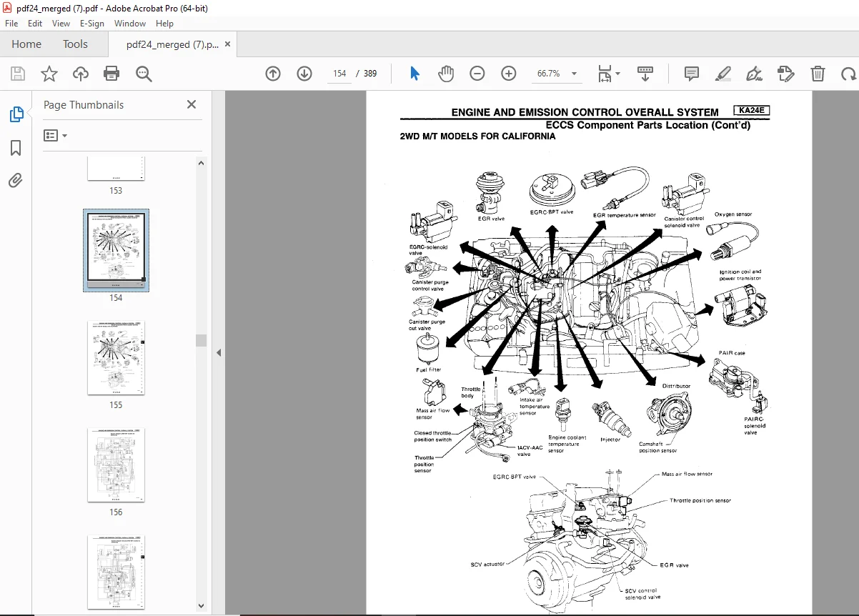Click the 'KA24E' label on page
This screenshot has width=859, height=616.
pos(750,111)
